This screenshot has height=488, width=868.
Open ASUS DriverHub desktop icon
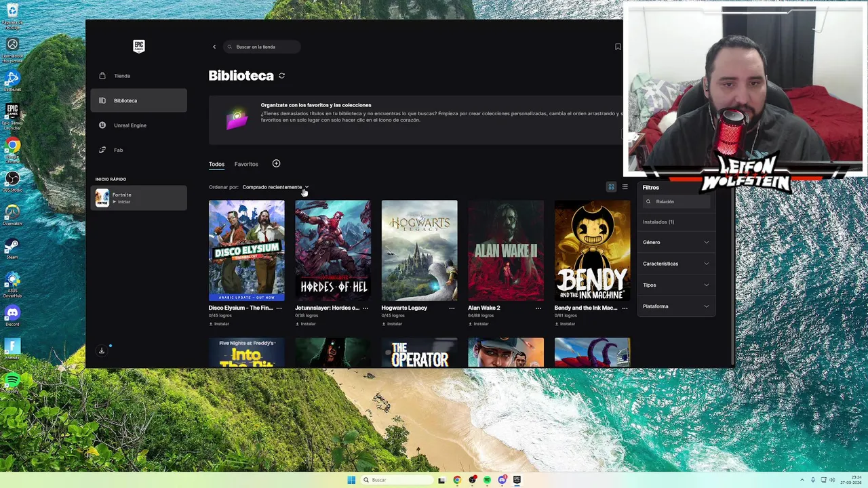[12, 285]
